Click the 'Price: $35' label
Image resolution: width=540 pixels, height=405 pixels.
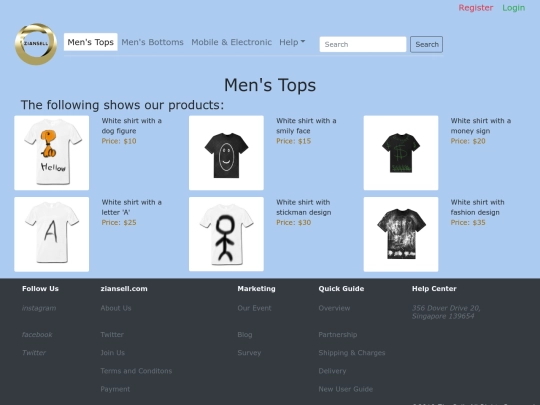pyautogui.click(x=468, y=222)
